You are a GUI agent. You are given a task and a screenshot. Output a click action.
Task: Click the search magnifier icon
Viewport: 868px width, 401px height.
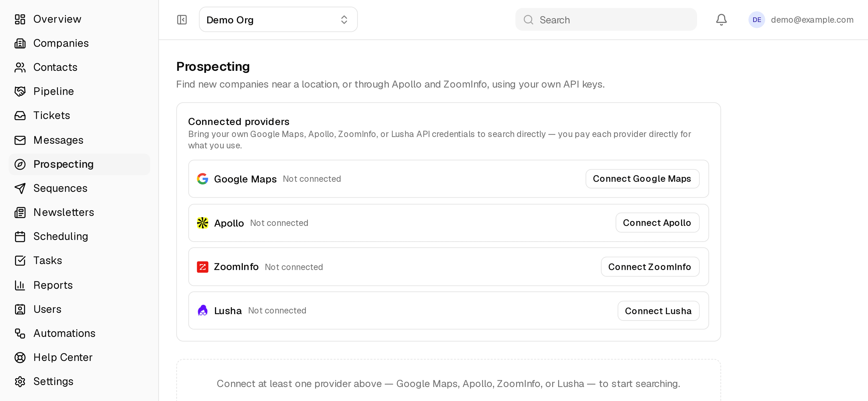click(528, 19)
